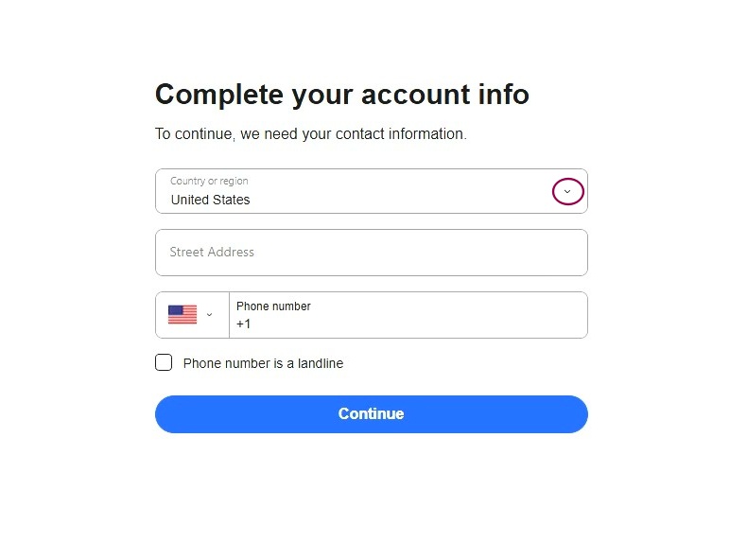Click the 'Complete your account info' heading
747x560 pixels.
341,95
